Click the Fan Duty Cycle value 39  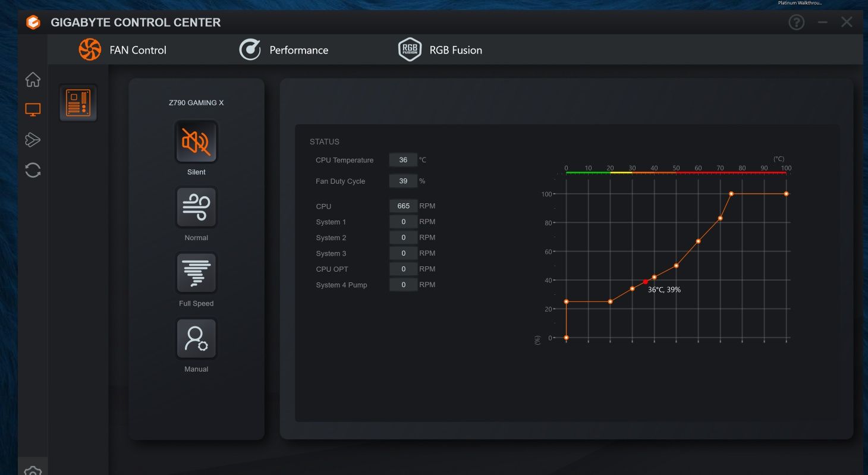[x=403, y=181]
